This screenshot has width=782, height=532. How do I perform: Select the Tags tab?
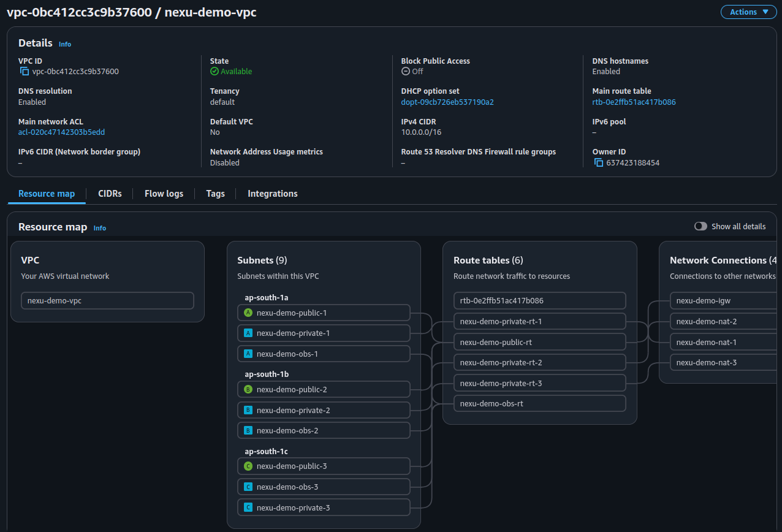point(215,193)
